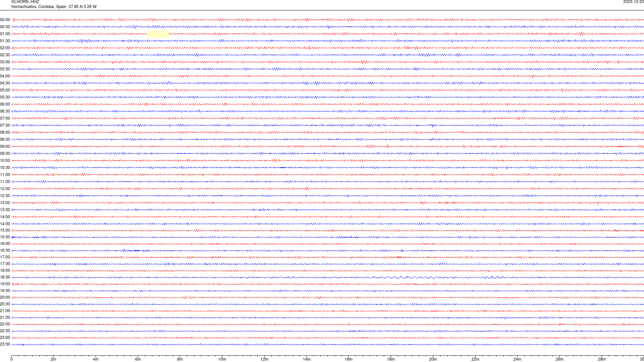Select the 22:30 time row label

tap(5, 331)
